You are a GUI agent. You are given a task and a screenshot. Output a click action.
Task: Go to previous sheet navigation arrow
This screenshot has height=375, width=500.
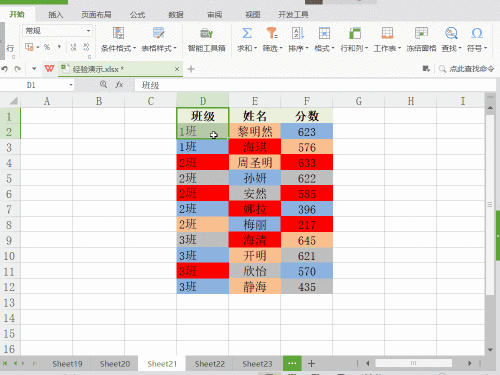pyautogui.click(x=15, y=363)
